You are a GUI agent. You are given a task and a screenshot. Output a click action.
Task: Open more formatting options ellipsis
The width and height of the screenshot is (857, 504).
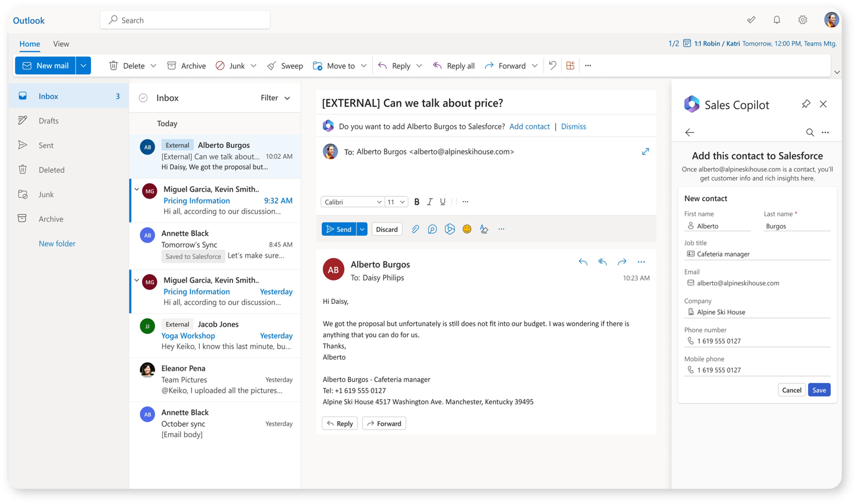[465, 202]
